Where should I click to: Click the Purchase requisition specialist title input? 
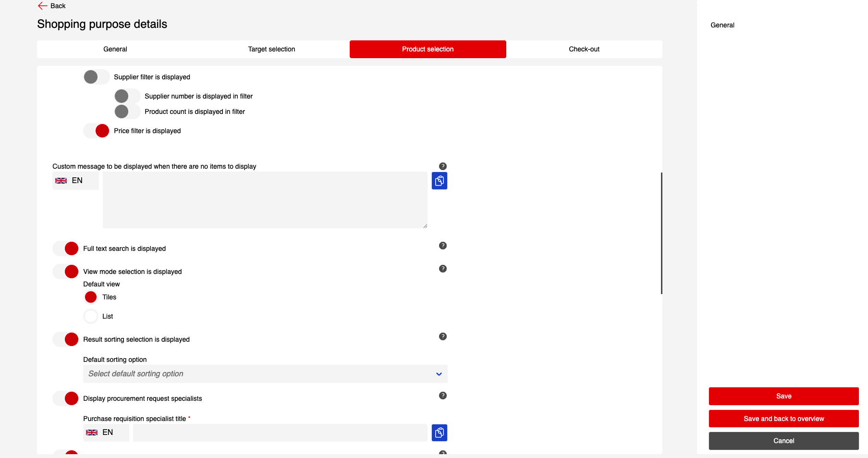[x=280, y=433]
